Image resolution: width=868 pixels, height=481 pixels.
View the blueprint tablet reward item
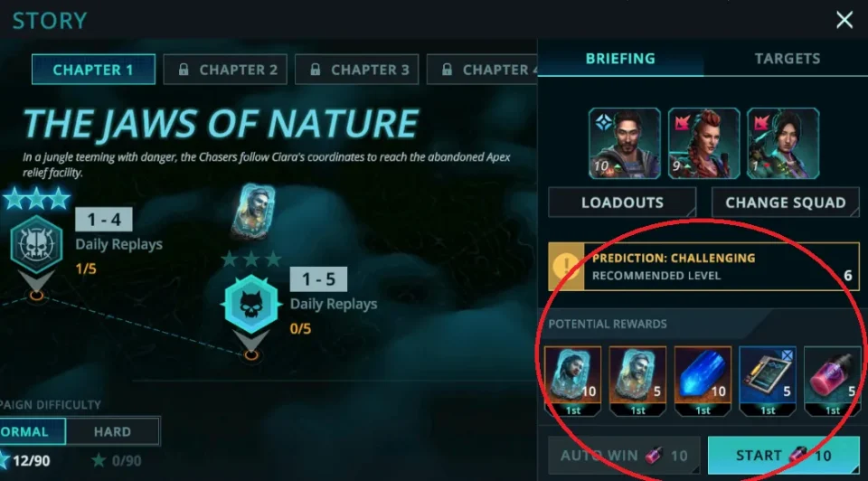pos(768,381)
